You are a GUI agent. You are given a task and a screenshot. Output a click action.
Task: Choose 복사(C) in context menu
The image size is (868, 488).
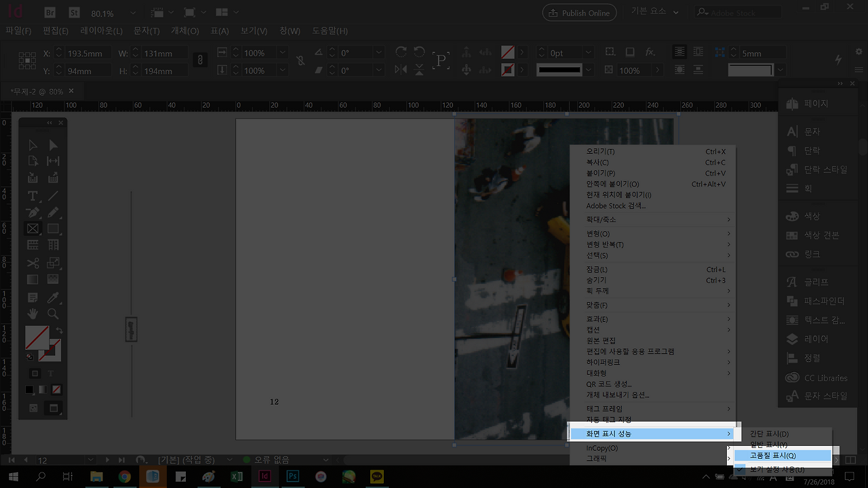(x=652, y=163)
